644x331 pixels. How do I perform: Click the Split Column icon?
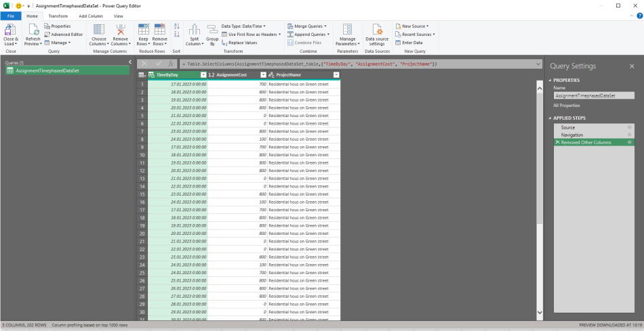tap(195, 30)
